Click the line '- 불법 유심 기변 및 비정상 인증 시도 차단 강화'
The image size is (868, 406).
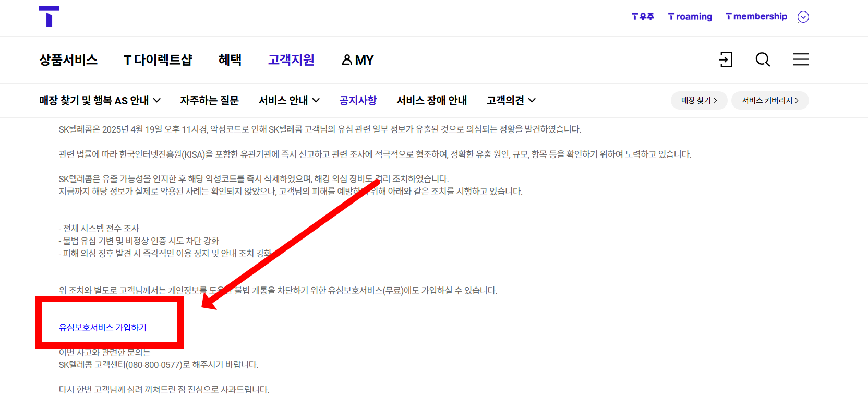(139, 241)
